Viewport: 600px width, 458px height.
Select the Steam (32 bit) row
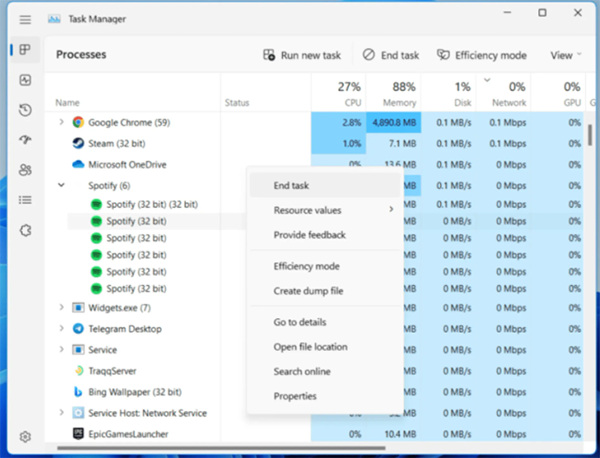tap(314, 143)
